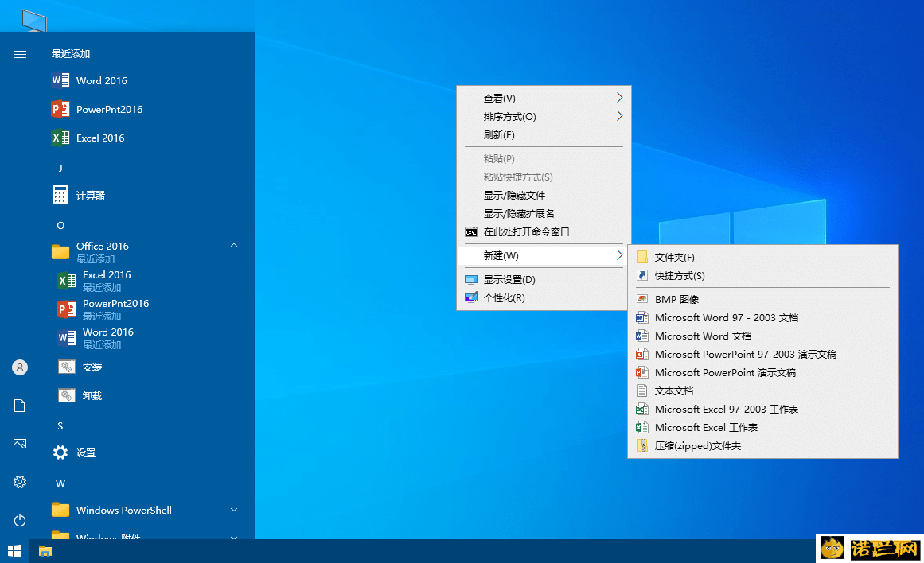This screenshot has width=924, height=563.
Task: Choose 显示/隐藏文件 in context menu
Action: 544,195
